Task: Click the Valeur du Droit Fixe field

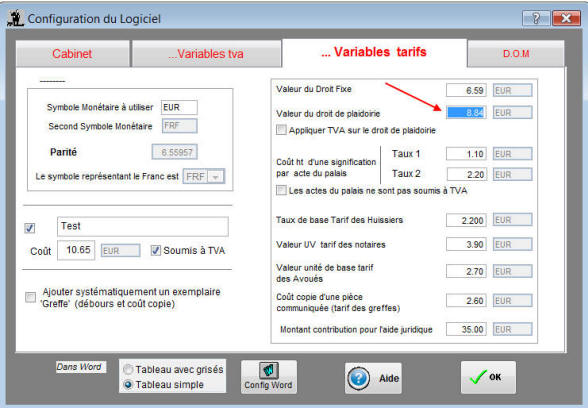Action: pos(466,90)
